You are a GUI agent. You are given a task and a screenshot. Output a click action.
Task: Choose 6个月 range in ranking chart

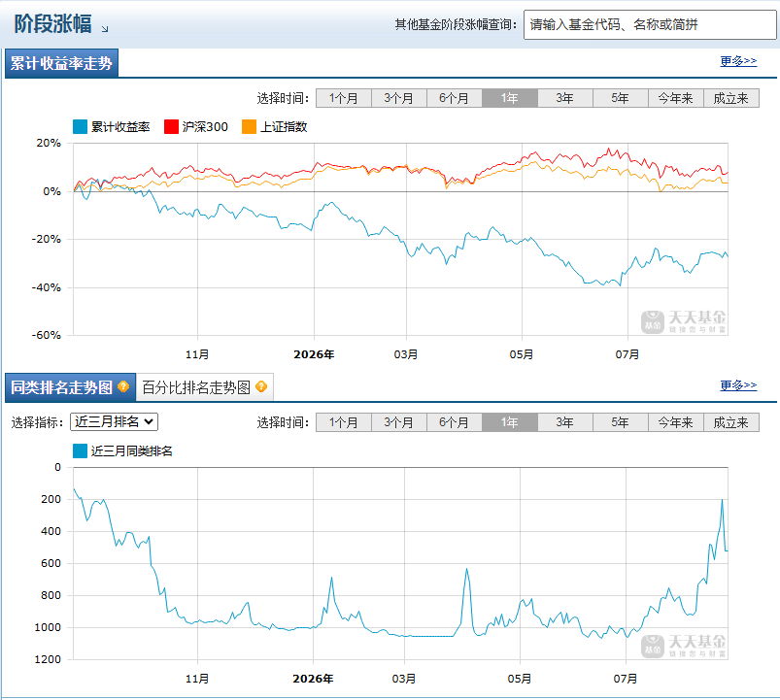point(455,422)
